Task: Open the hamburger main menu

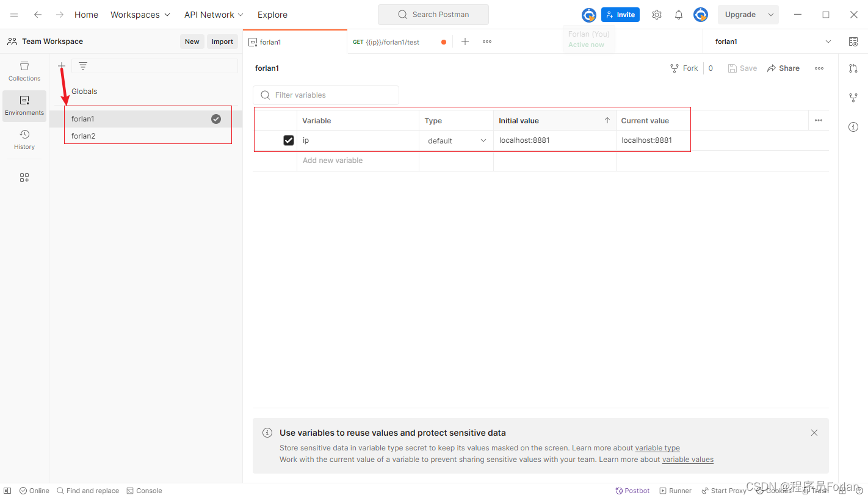Action: click(x=14, y=15)
